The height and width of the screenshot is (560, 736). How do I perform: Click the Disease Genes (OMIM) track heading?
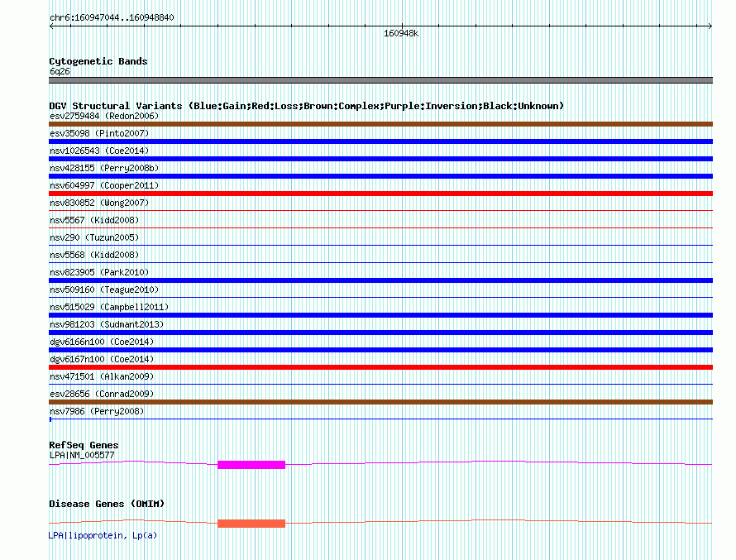click(107, 504)
